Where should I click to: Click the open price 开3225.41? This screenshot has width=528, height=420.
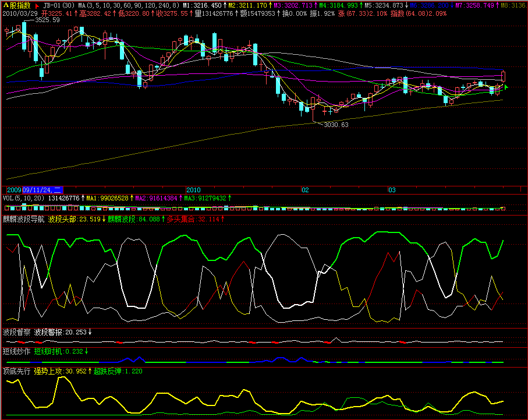pyautogui.click(x=57, y=14)
